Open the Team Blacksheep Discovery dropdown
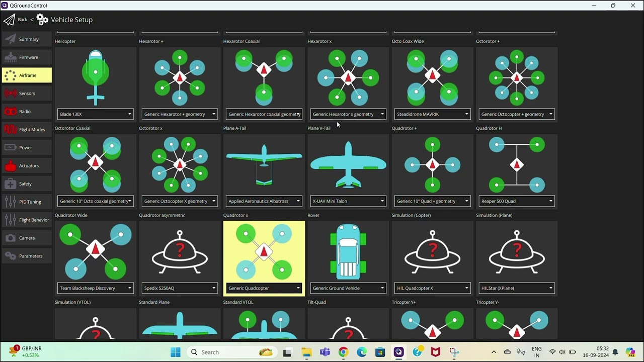This screenshot has width=644, height=362. [x=96, y=288]
